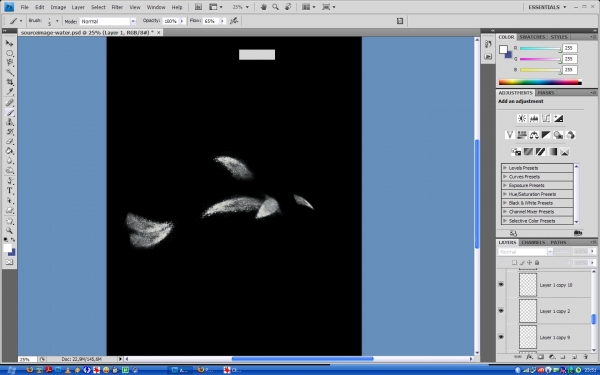The image size is (600, 375).
Task: Select the Healing Brush tool
Action: pos(10,103)
